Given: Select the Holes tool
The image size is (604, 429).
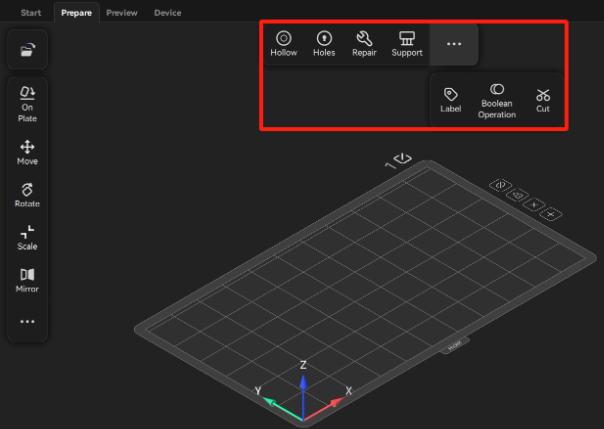Looking at the screenshot, I should (x=324, y=44).
